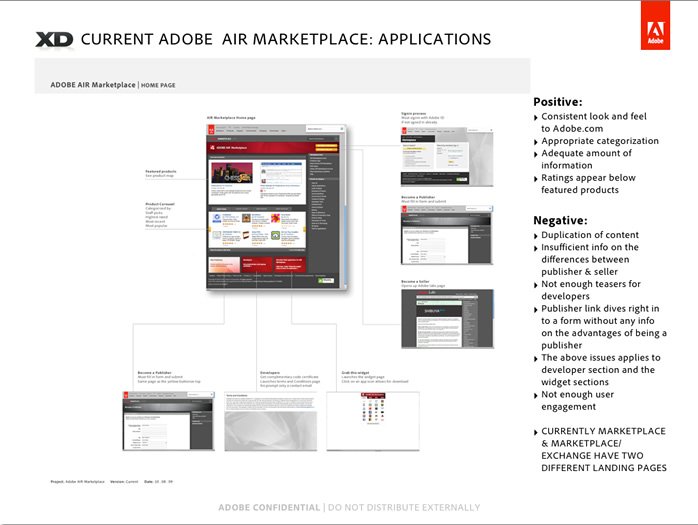The height and width of the screenshot is (525, 698).
Task: Click the 'Product Carousel' annotation label
Action: click(x=160, y=204)
